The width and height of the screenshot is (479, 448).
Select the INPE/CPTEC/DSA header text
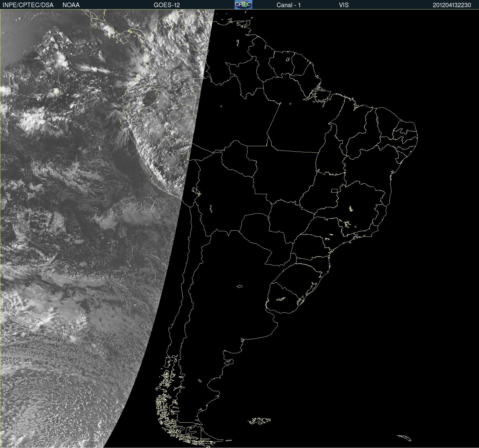(x=28, y=5)
